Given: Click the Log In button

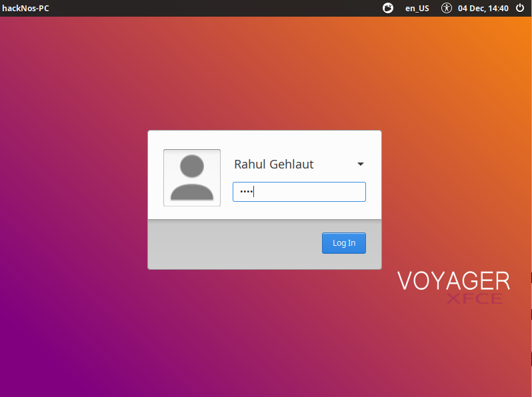Looking at the screenshot, I should click(x=344, y=243).
